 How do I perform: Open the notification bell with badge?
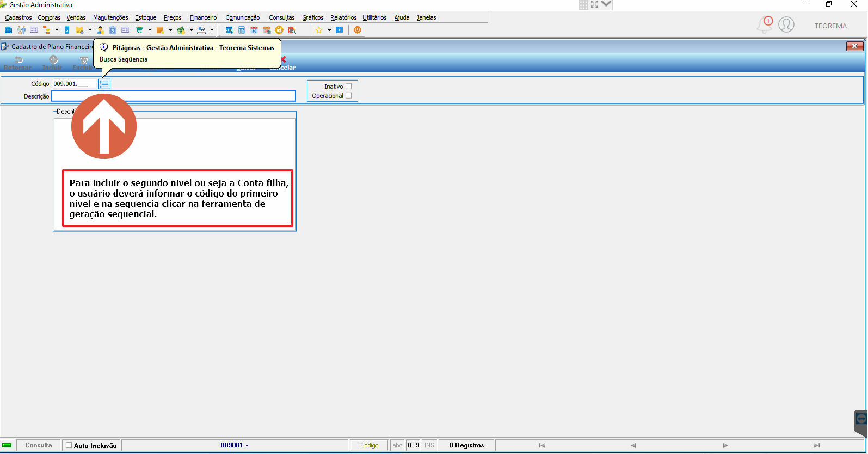[765, 24]
